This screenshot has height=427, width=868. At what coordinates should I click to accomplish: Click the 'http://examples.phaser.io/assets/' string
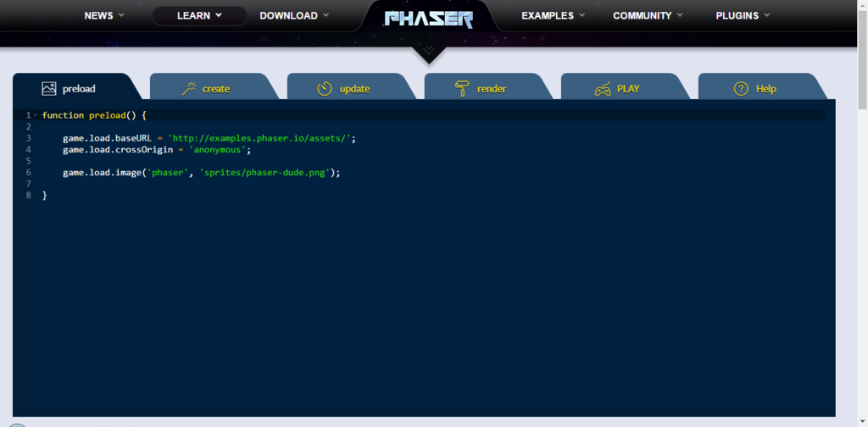coord(259,138)
